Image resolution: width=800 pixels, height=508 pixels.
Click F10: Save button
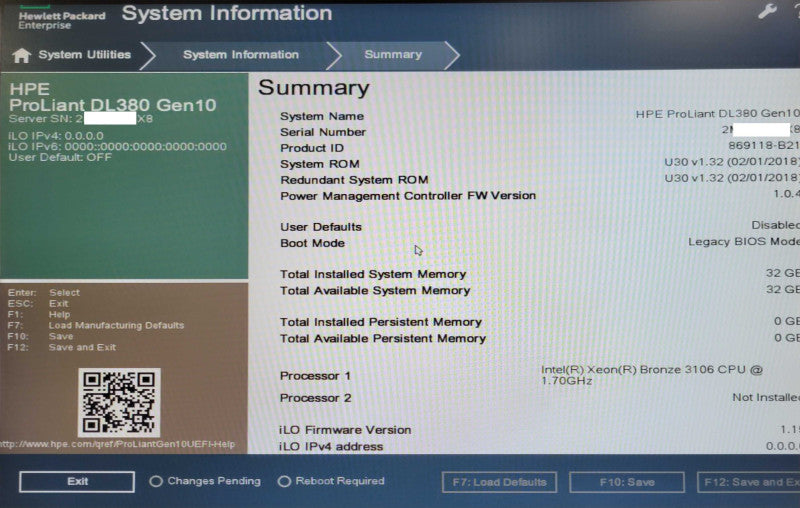pyautogui.click(x=627, y=482)
